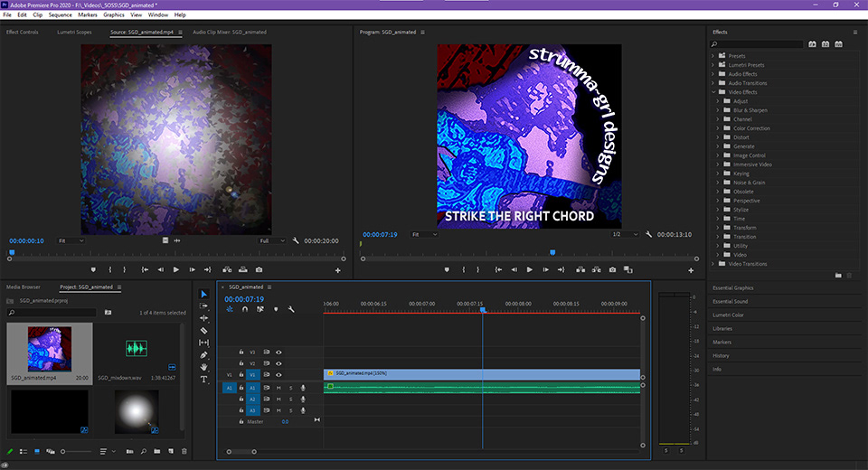Image resolution: width=868 pixels, height=470 pixels.
Task: Open the History panel
Action: 721,355
